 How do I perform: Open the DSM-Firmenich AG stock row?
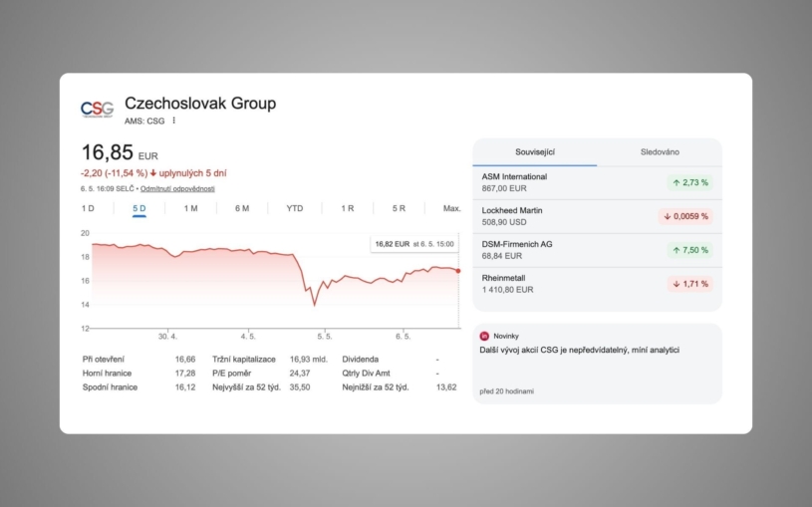click(597, 250)
